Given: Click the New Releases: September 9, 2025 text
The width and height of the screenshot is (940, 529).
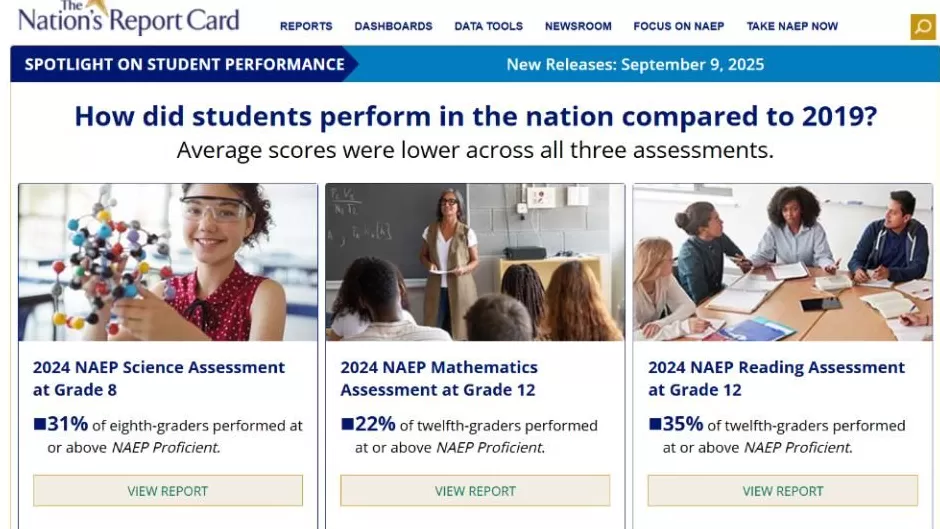Looking at the screenshot, I should 635,65.
